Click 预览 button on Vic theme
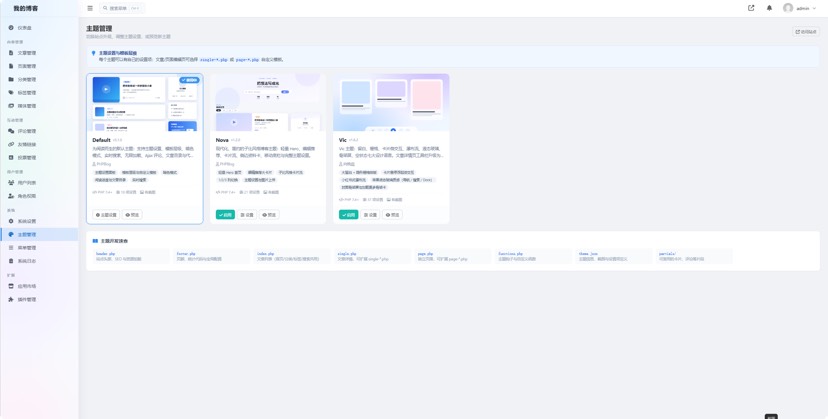 pyautogui.click(x=392, y=215)
